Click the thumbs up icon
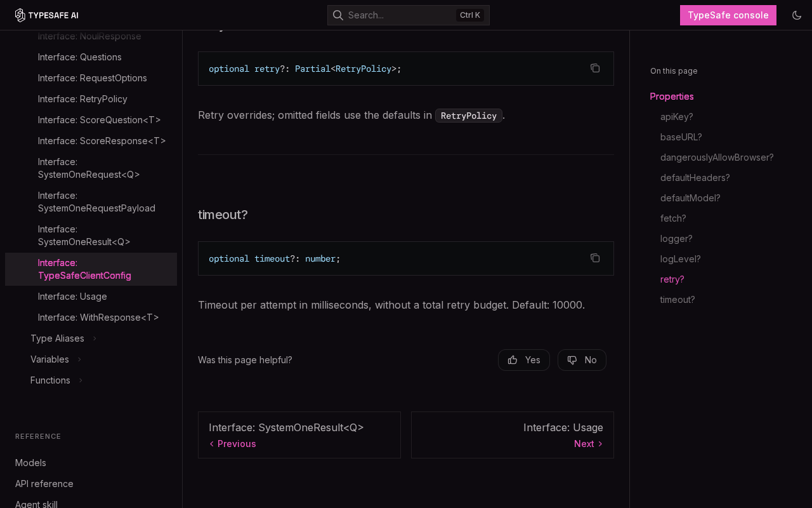 tap(513, 360)
